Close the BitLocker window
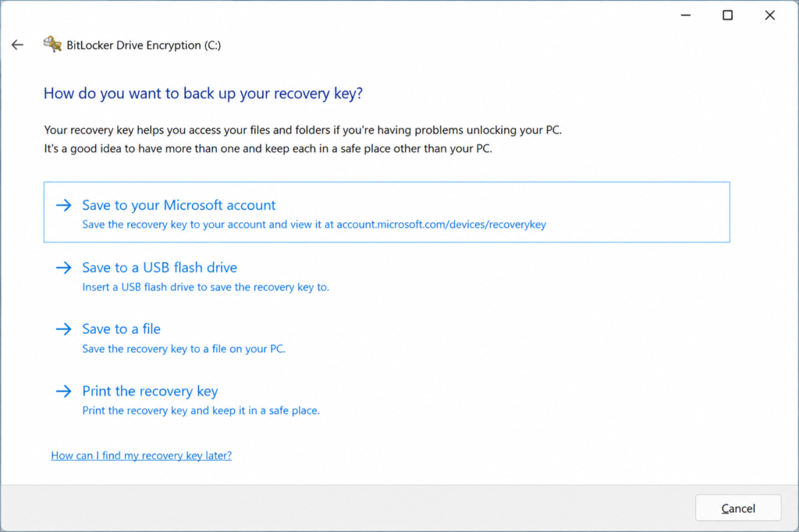The width and height of the screenshot is (799, 532). click(769, 16)
